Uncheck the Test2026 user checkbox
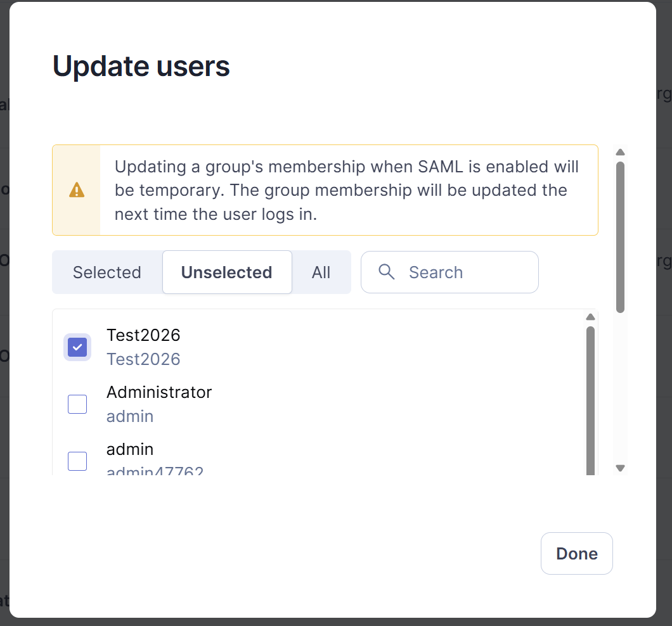Viewport: 672px width, 626px height. (77, 347)
